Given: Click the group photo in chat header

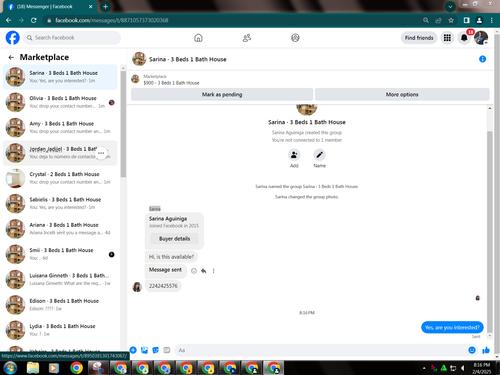Looking at the screenshot, I should click(x=139, y=59).
